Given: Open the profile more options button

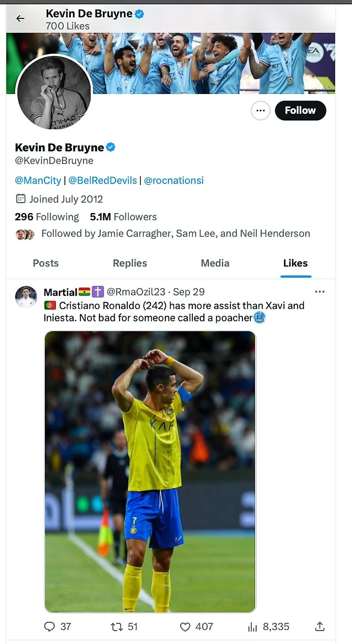Looking at the screenshot, I should point(260,110).
